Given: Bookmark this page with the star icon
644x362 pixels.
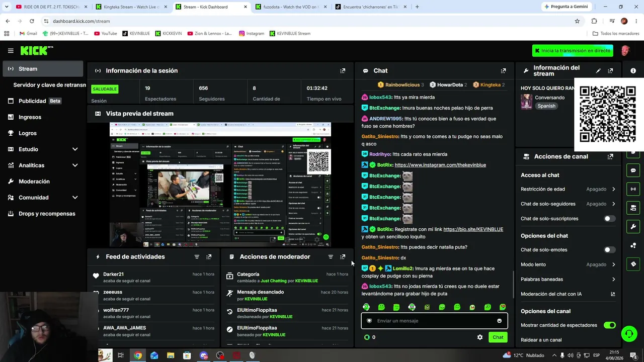Looking at the screenshot, I should tap(577, 21).
